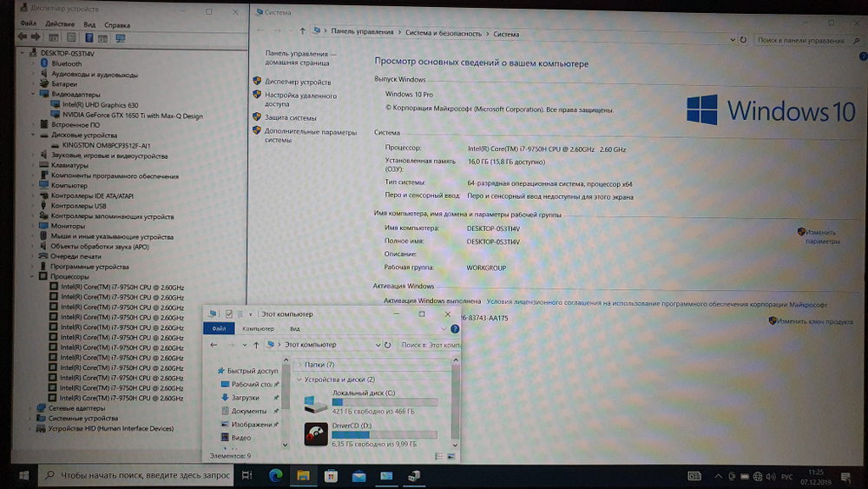Viewport: 868px width, 489px height.
Task: Expand the Мониторы category
Action: pos(33,226)
